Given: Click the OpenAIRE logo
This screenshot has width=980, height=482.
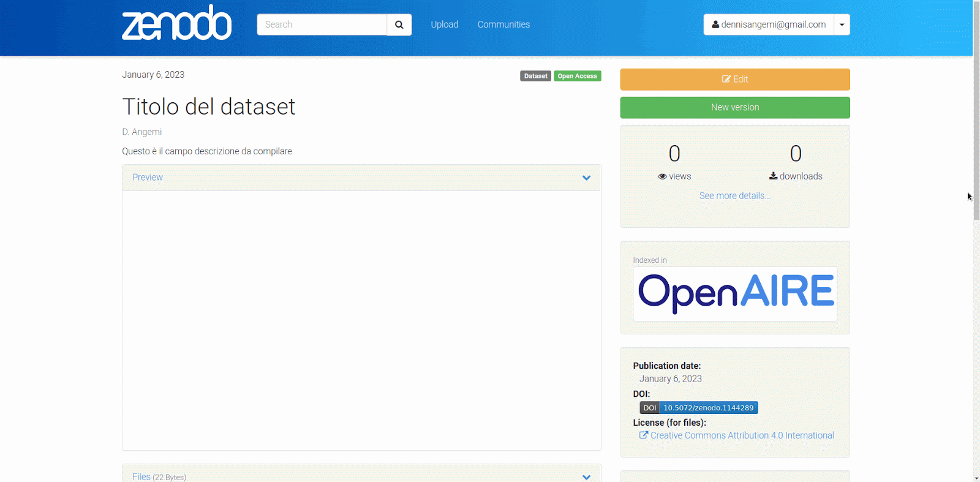Looking at the screenshot, I should pyautogui.click(x=735, y=293).
